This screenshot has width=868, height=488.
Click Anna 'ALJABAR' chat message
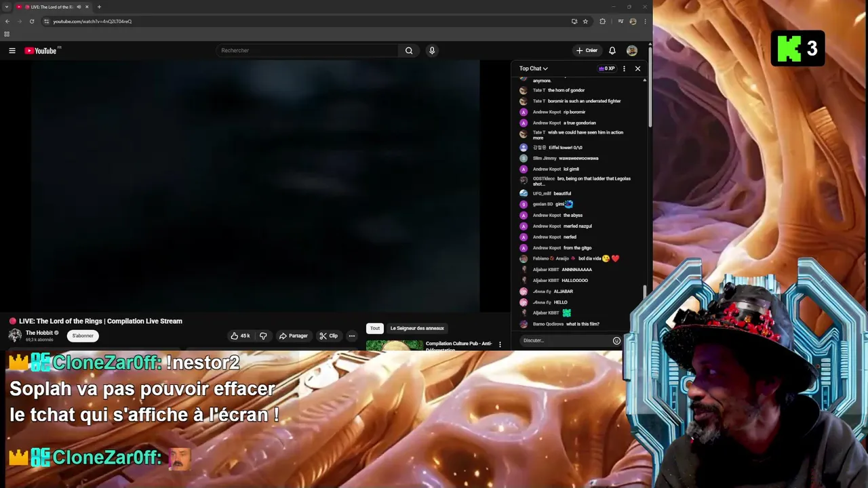pyautogui.click(x=564, y=291)
